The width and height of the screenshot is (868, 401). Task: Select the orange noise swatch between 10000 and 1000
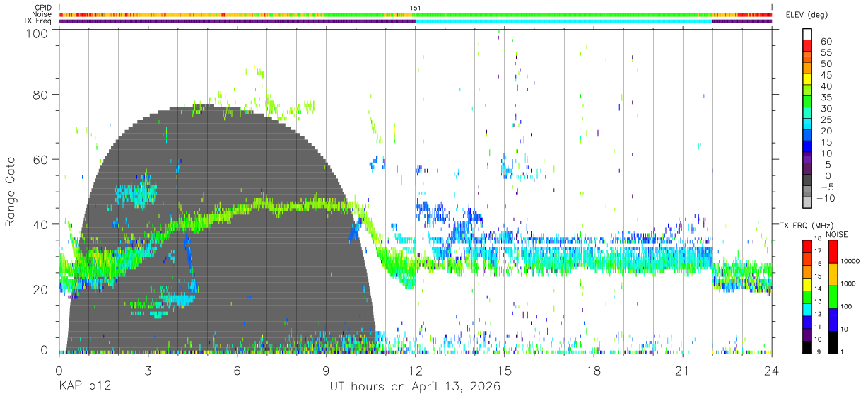833,274
